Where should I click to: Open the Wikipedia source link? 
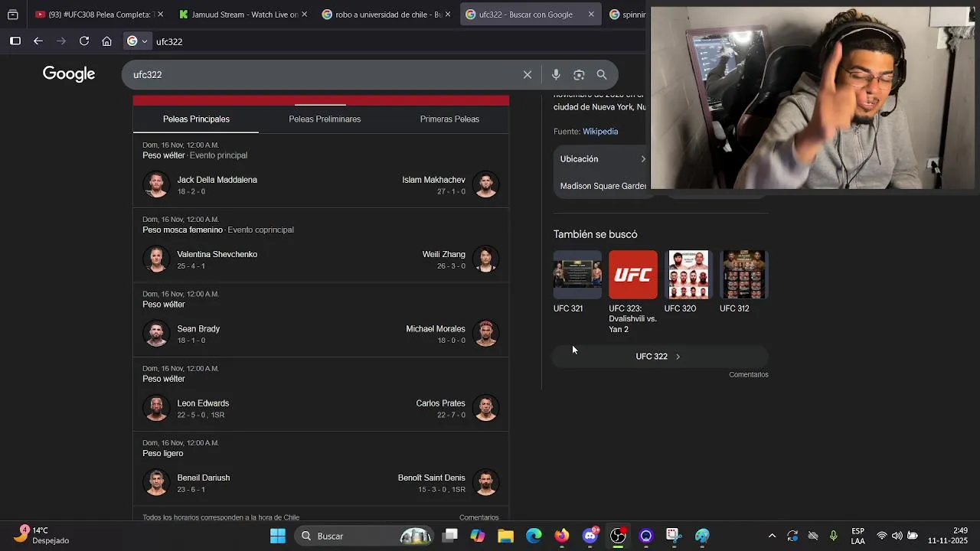[x=600, y=132]
